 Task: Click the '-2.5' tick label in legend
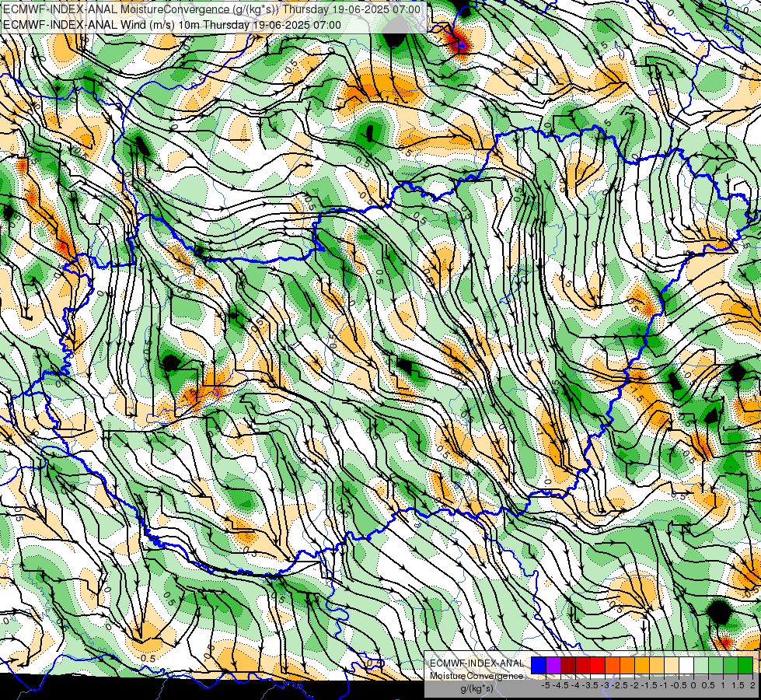pyautogui.click(x=618, y=685)
